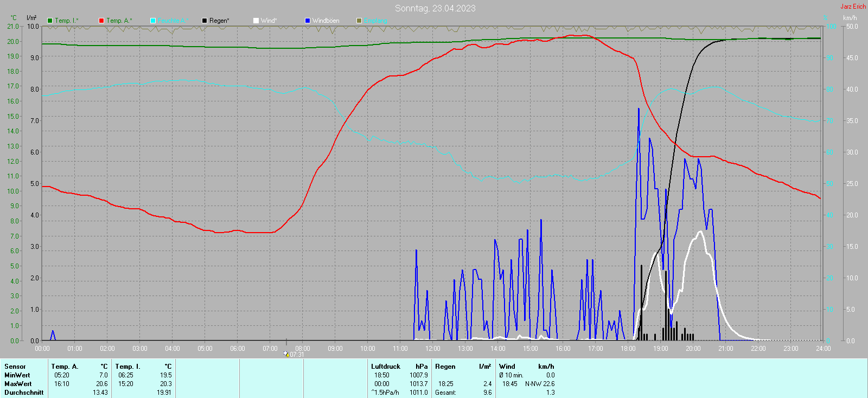
Task: Click the Temp. A. minimum time '05:20'
Action: pos(62,375)
